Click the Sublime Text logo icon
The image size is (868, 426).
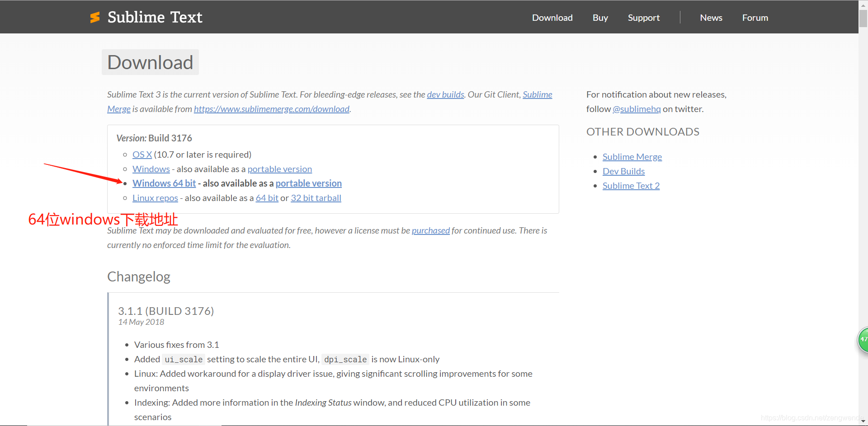(95, 17)
